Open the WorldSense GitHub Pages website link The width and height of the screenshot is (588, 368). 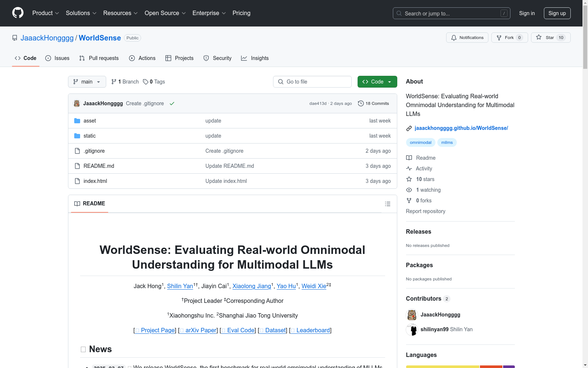pos(461,128)
